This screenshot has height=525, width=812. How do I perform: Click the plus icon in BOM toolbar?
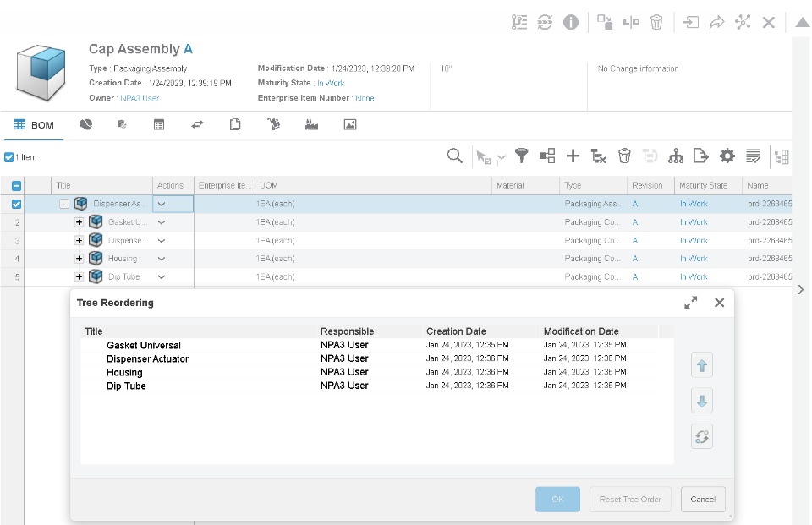click(x=573, y=156)
